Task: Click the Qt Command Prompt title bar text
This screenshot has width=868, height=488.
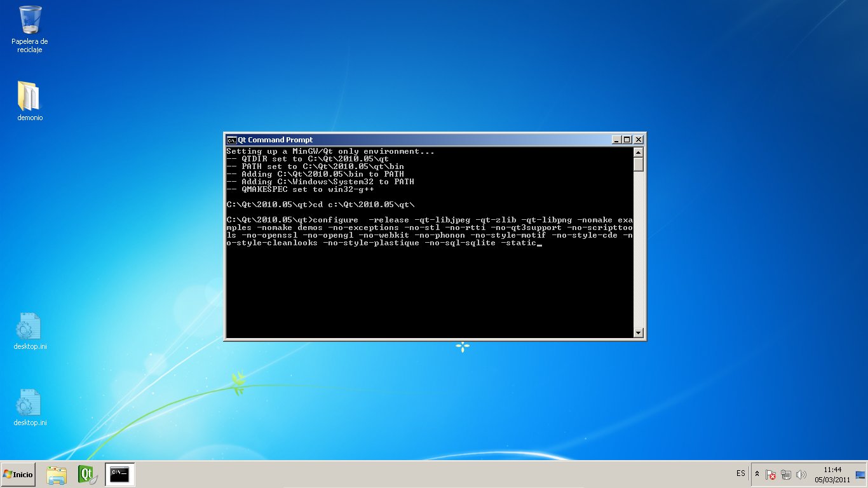Action: 275,140
